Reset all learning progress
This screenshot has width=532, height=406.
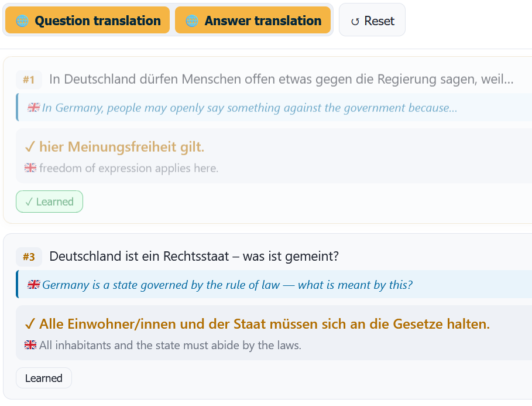372,20
